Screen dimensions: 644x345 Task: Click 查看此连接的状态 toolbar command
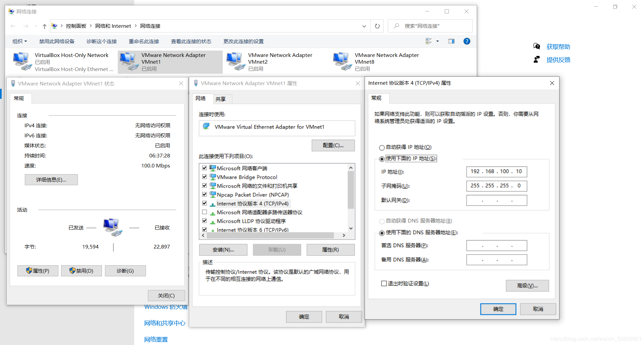pyautogui.click(x=191, y=41)
